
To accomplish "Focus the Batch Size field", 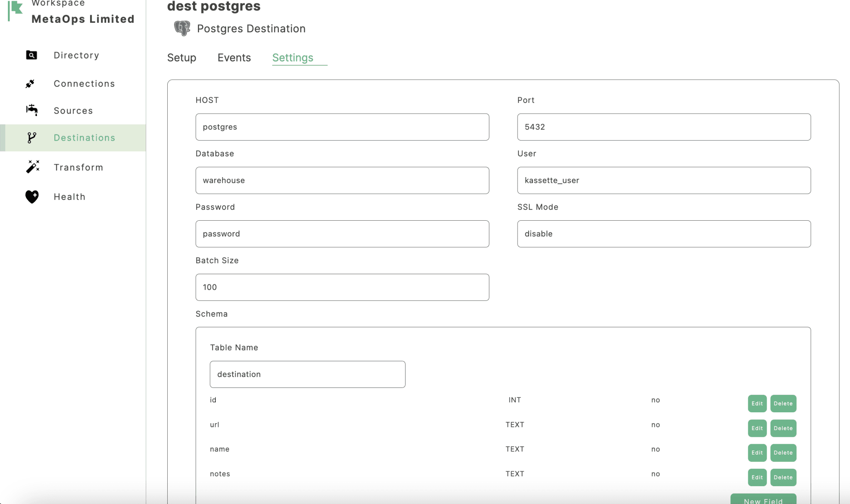I will click(342, 287).
